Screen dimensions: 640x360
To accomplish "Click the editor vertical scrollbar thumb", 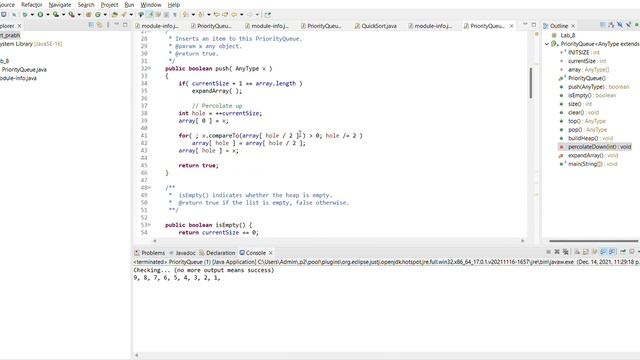I will click(x=531, y=83).
